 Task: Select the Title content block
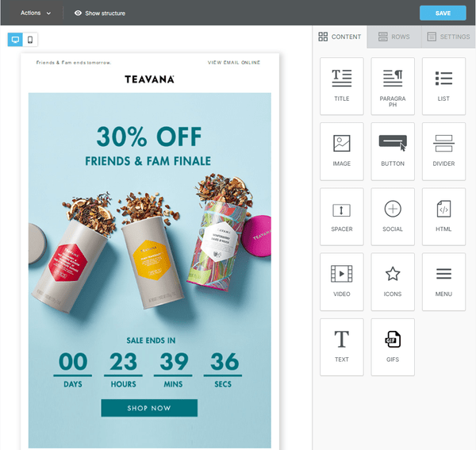(x=341, y=87)
